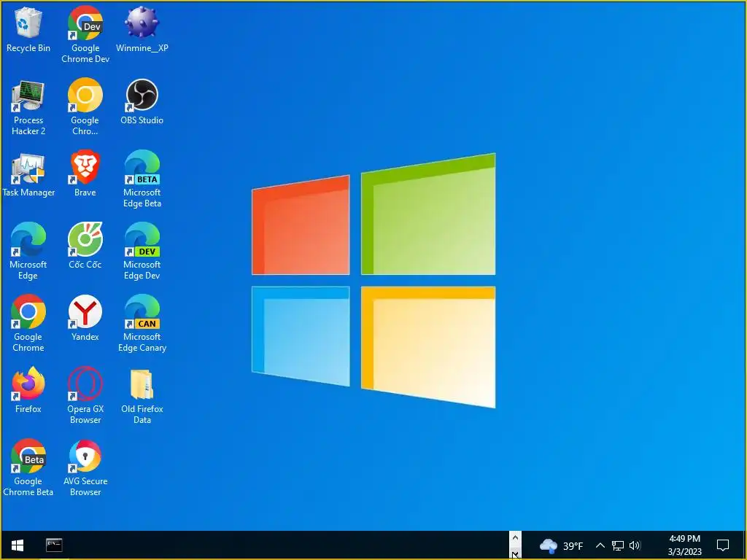Image resolution: width=747 pixels, height=560 pixels.
Task: Open the Action Center notifications icon
Action: (x=723, y=545)
